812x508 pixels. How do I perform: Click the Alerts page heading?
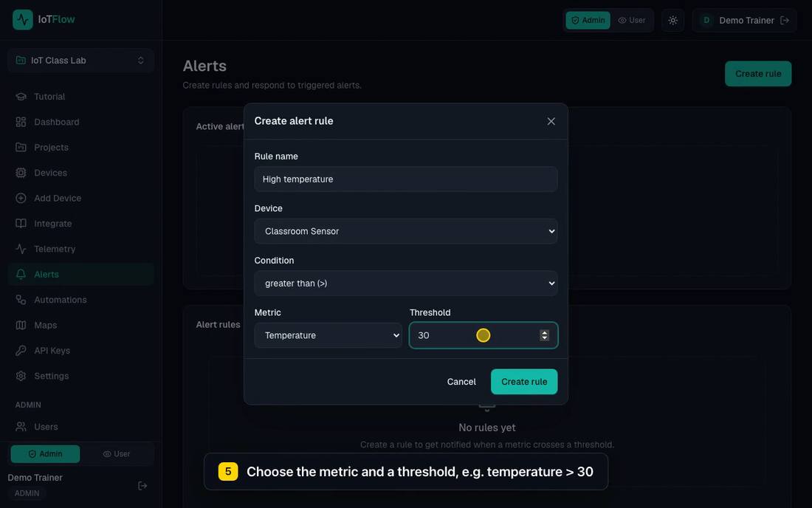click(204, 66)
